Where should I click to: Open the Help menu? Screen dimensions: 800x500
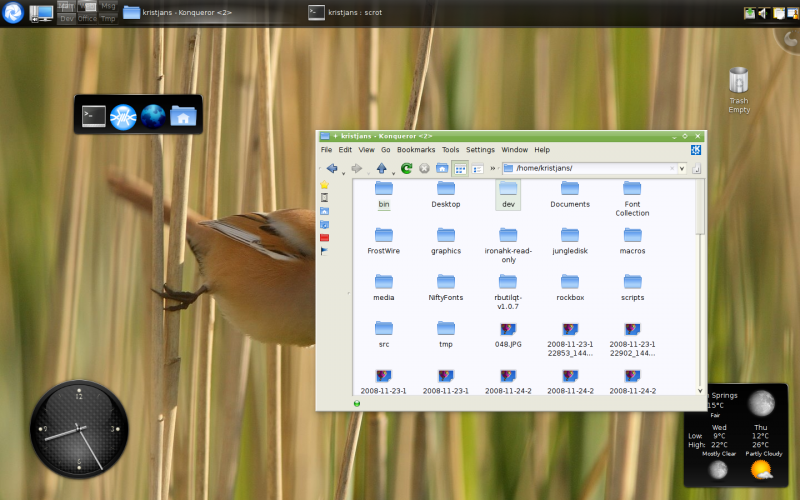tap(542, 149)
